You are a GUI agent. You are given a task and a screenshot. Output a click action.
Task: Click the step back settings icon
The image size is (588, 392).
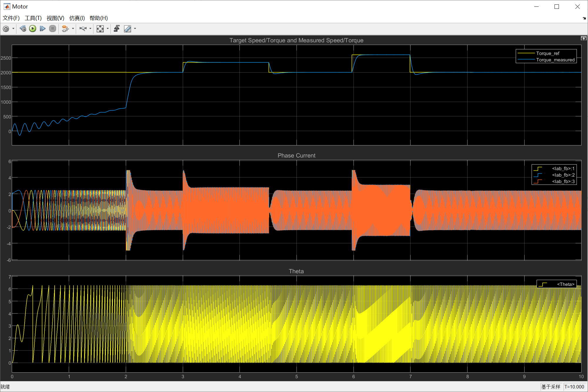pyautogui.click(x=23, y=29)
